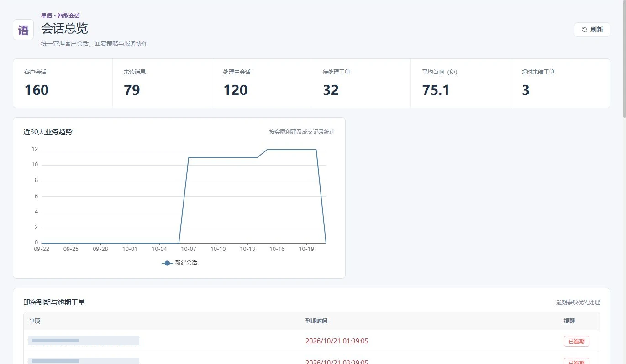
Task: Click the 提醒 column header
Action: [x=569, y=321]
